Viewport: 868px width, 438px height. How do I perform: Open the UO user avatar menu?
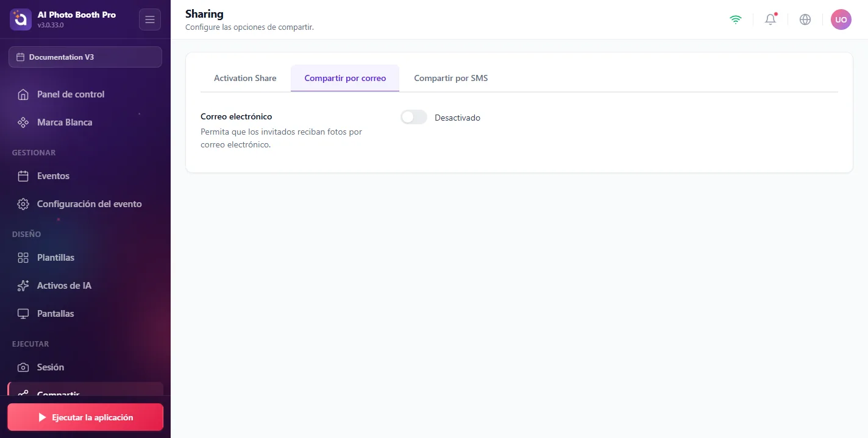[841, 19]
